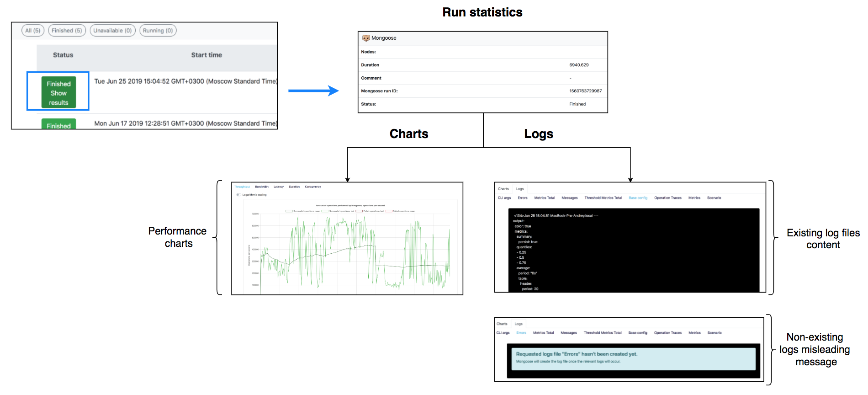Click the Start time column header

coord(206,55)
